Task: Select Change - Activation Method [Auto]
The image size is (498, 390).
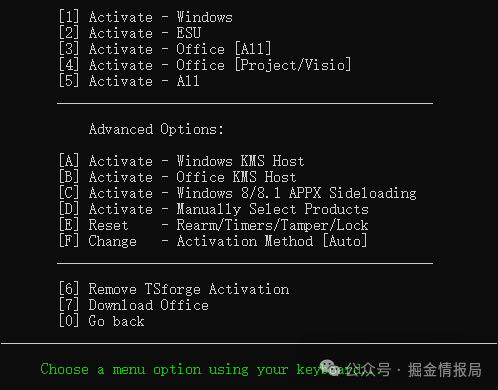Action: coord(213,241)
